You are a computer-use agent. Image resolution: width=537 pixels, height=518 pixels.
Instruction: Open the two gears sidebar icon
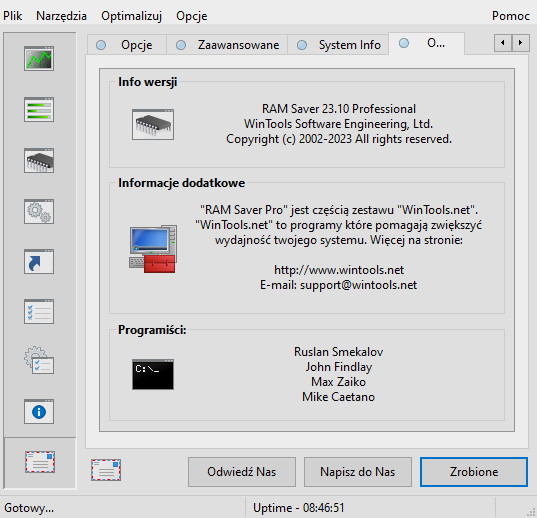[x=39, y=211]
